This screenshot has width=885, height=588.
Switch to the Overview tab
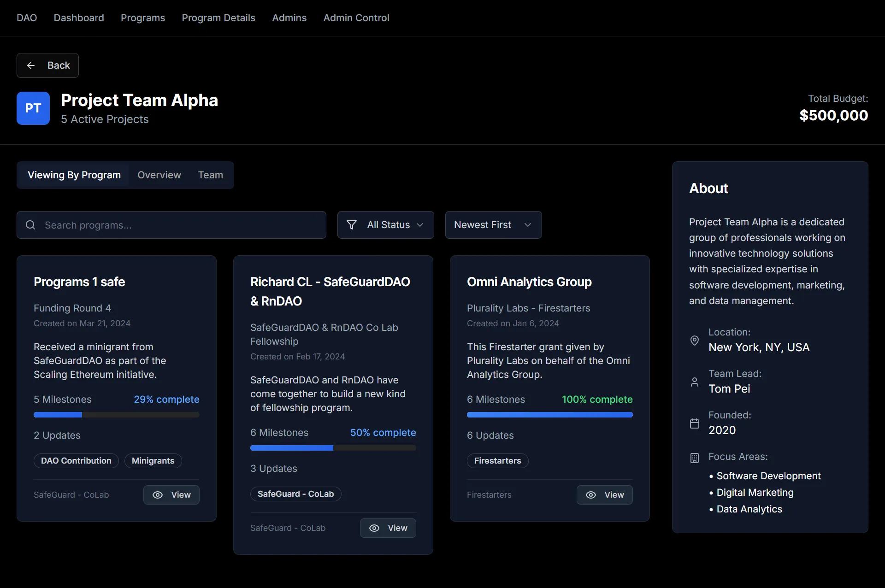(159, 175)
